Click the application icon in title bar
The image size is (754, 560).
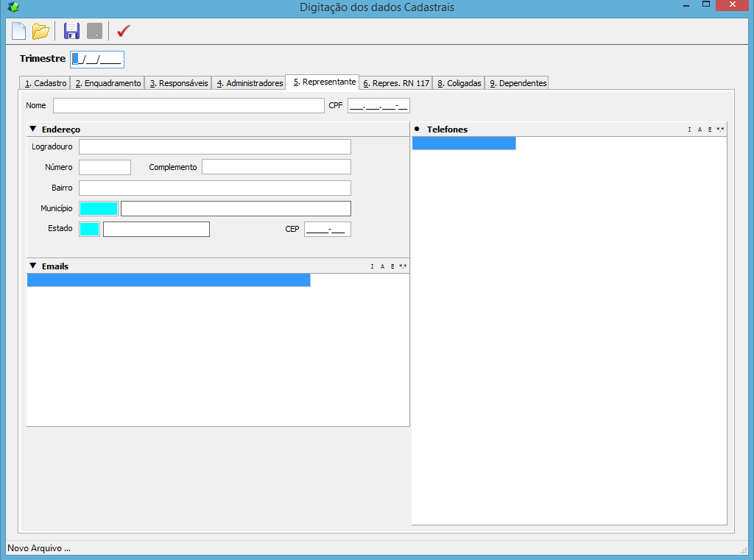13,7
